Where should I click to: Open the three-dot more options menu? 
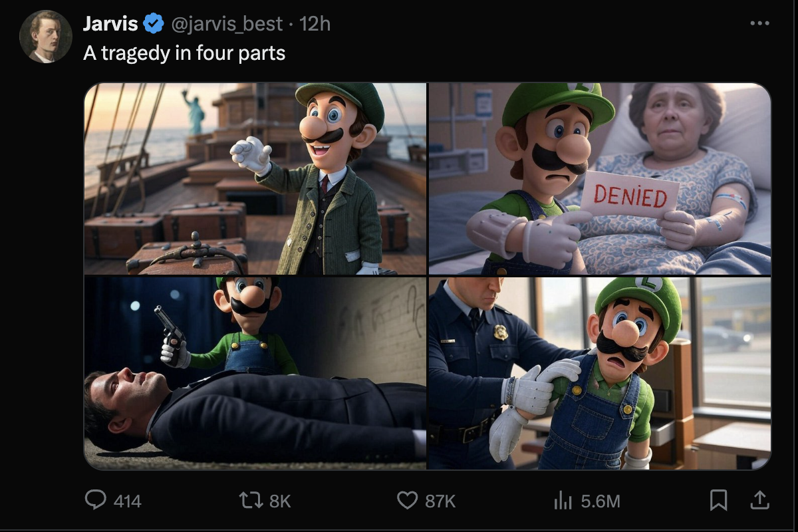[x=759, y=24]
